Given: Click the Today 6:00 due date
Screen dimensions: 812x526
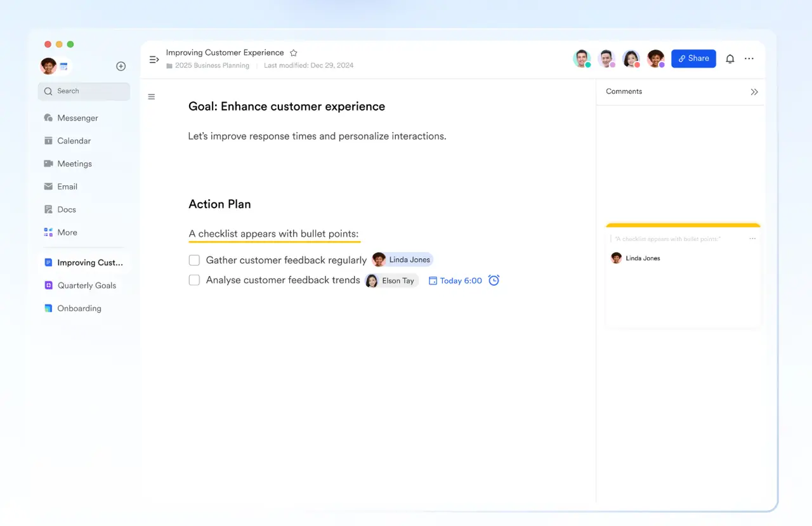Looking at the screenshot, I should tap(455, 280).
